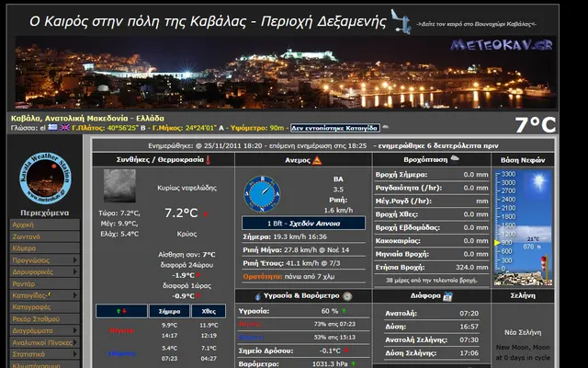
Task: Click the Ριπή Έτους 41.1 km/h row
Action: click(x=303, y=263)
